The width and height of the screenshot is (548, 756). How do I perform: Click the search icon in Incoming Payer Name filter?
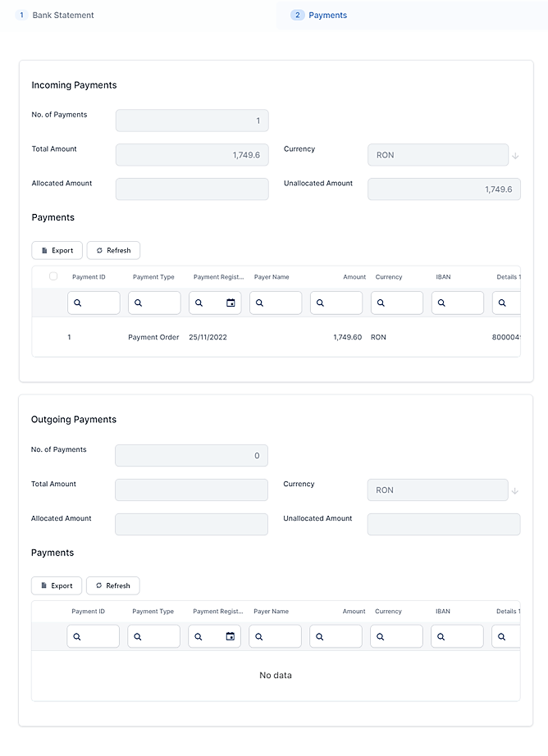pos(260,303)
